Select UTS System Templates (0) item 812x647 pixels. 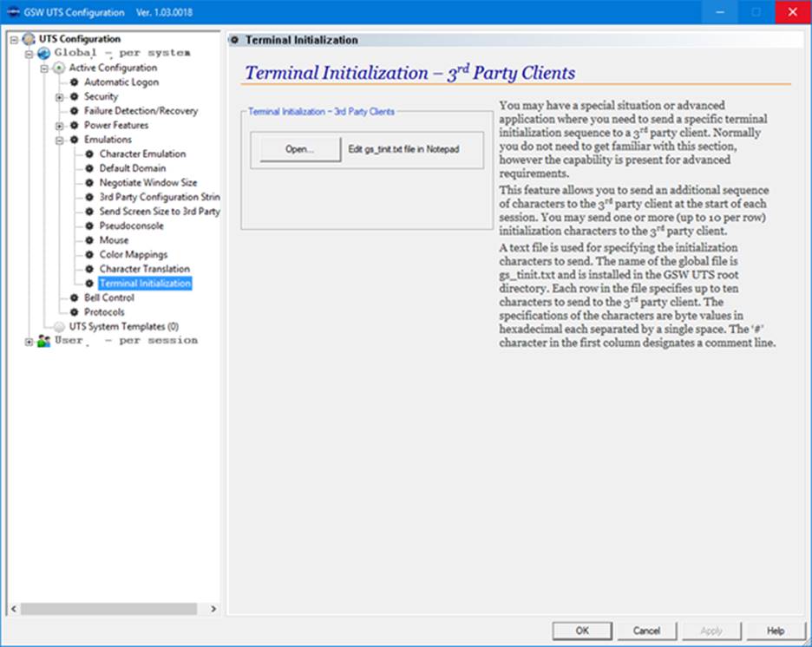(124, 327)
